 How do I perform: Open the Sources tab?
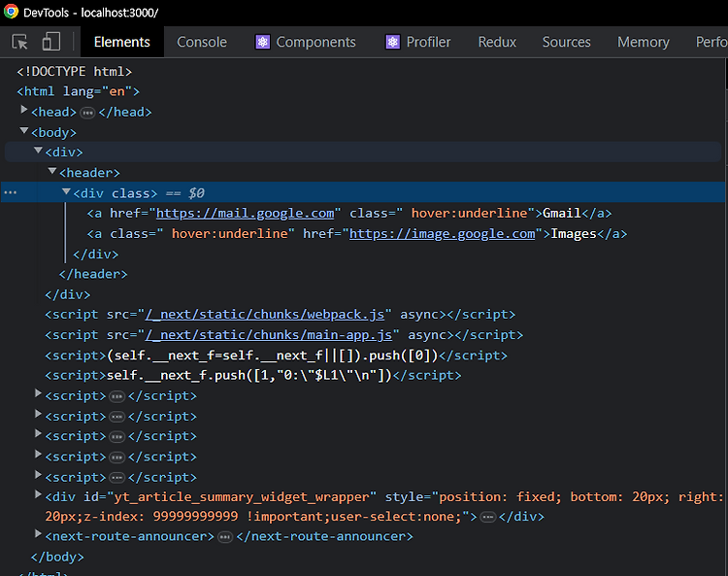567,42
